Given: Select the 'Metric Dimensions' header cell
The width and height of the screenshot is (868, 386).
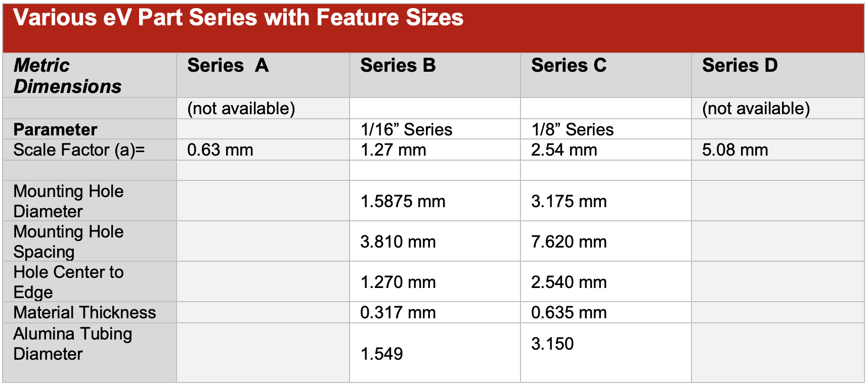Looking at the screenshot, I should (67, 76).
